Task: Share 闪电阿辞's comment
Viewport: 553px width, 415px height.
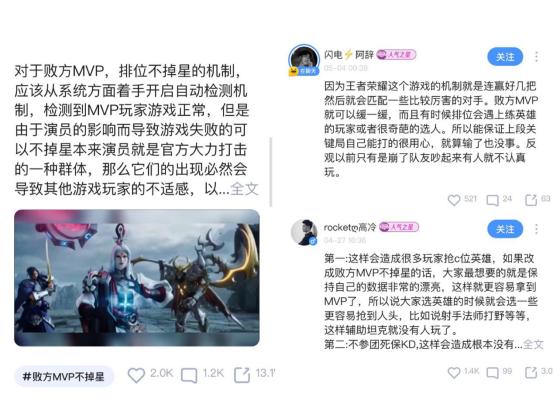Action: pyautogui.click(x=531, y=200)
